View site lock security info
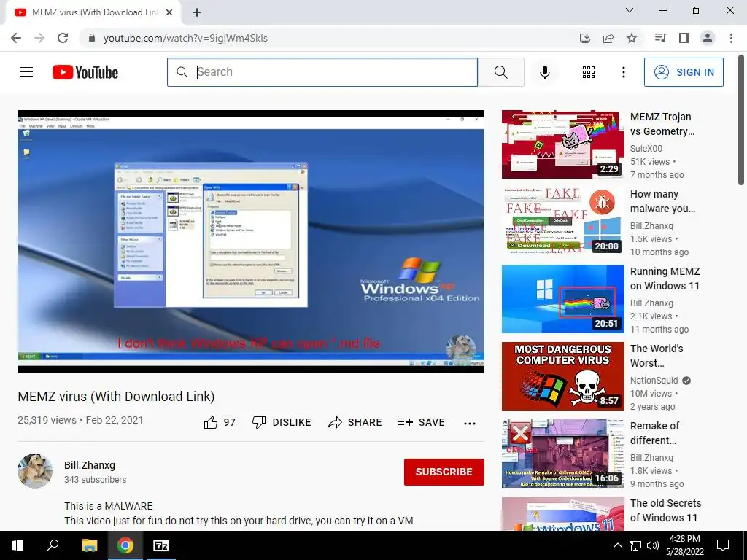 [92, 38]
